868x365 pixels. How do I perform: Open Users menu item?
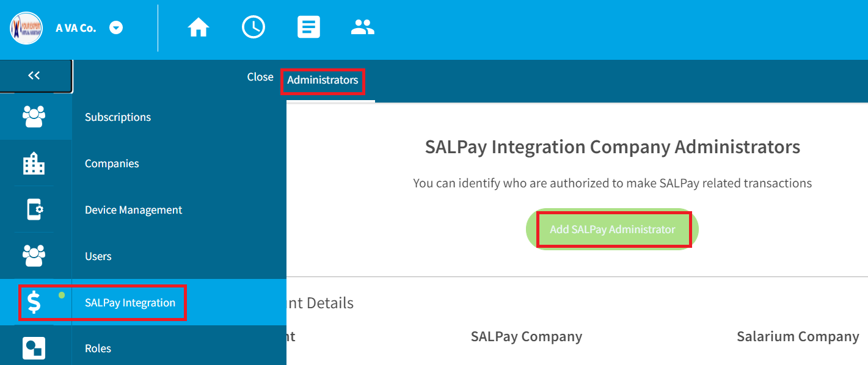[98, 256]
